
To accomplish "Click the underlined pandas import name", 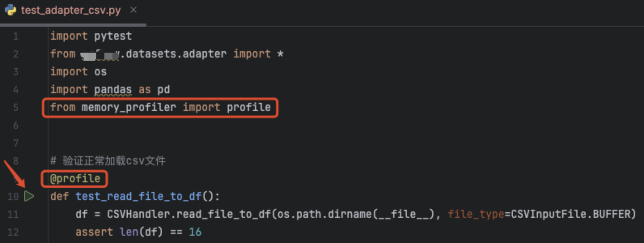I will pyautogui.click(x=113, y=90).
